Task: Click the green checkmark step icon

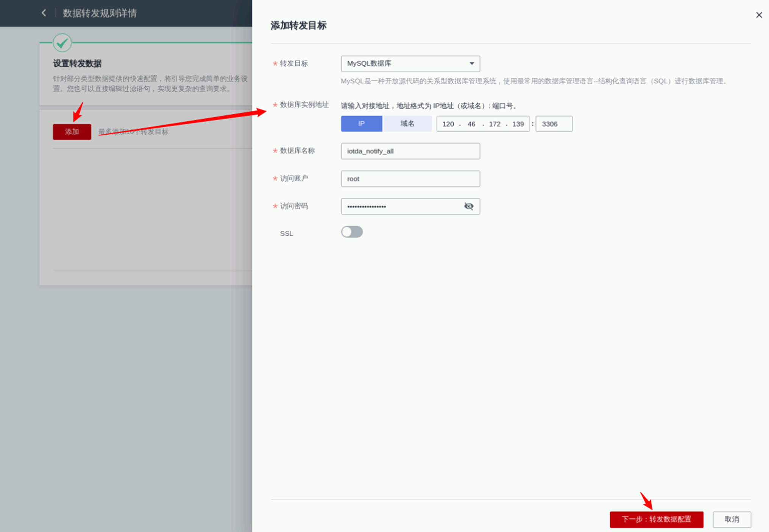Action: point(62,43)
